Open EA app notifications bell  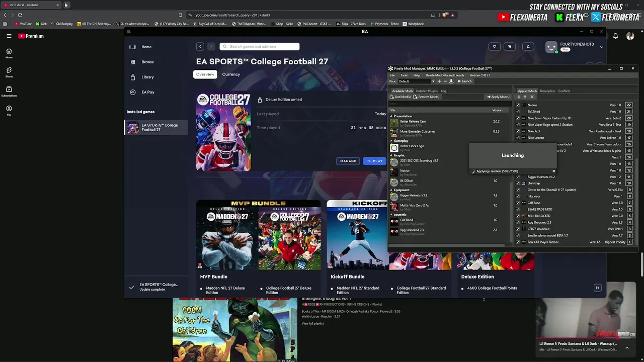pos(528,47)
